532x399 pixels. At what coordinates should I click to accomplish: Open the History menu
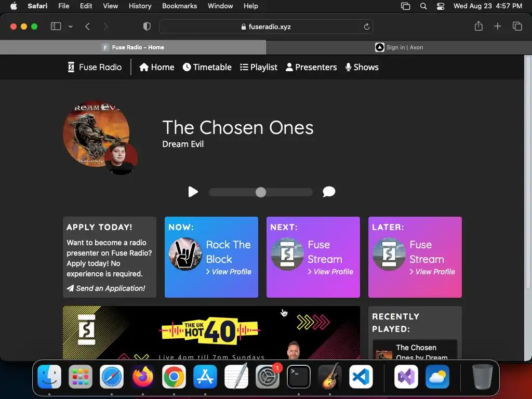[140, 6]
